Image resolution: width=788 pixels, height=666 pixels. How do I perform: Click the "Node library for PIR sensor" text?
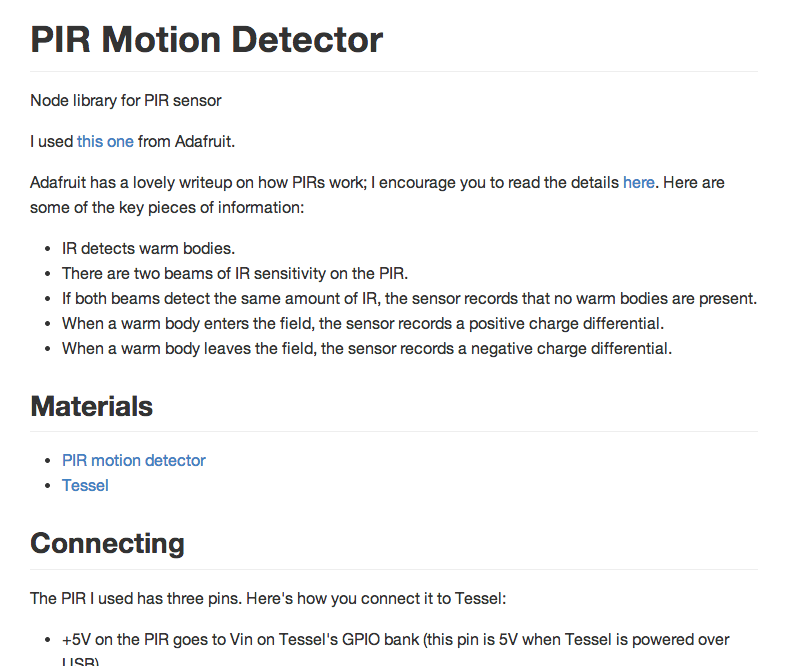(125, 100)
